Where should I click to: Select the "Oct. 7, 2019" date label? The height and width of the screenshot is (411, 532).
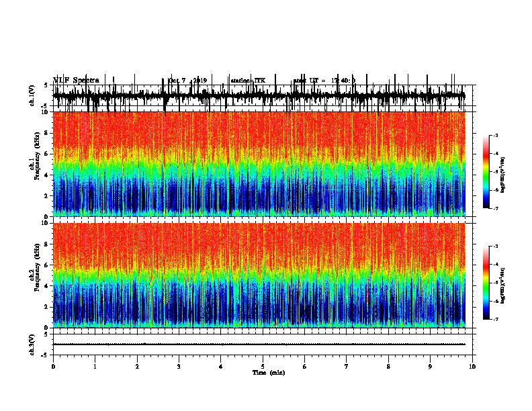pos(187,81)
